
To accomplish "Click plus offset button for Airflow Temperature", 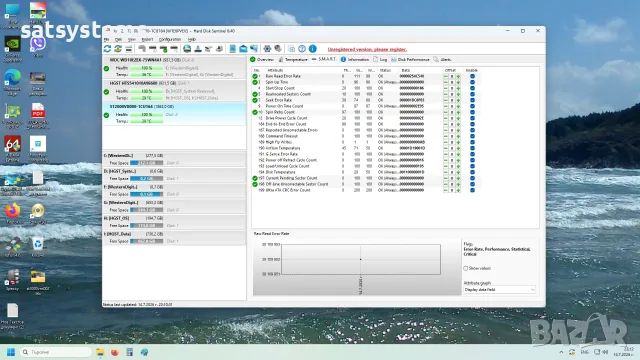I will tap(458, 148).
